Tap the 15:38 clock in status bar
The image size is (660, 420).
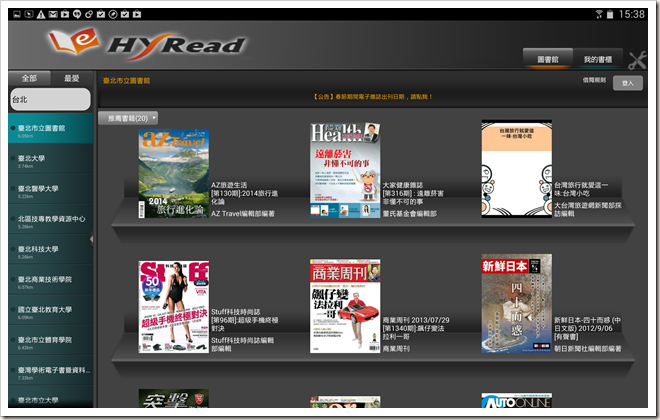pos(631,14)
